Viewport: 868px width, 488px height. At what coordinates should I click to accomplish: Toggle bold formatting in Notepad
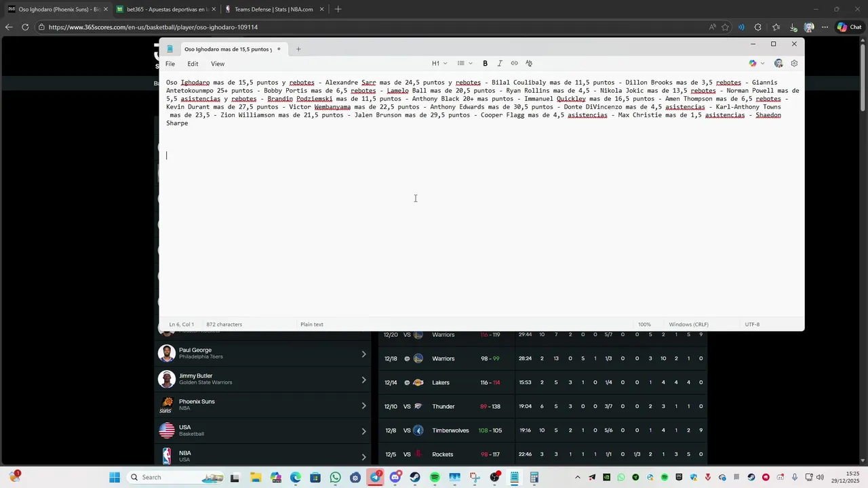485,63
